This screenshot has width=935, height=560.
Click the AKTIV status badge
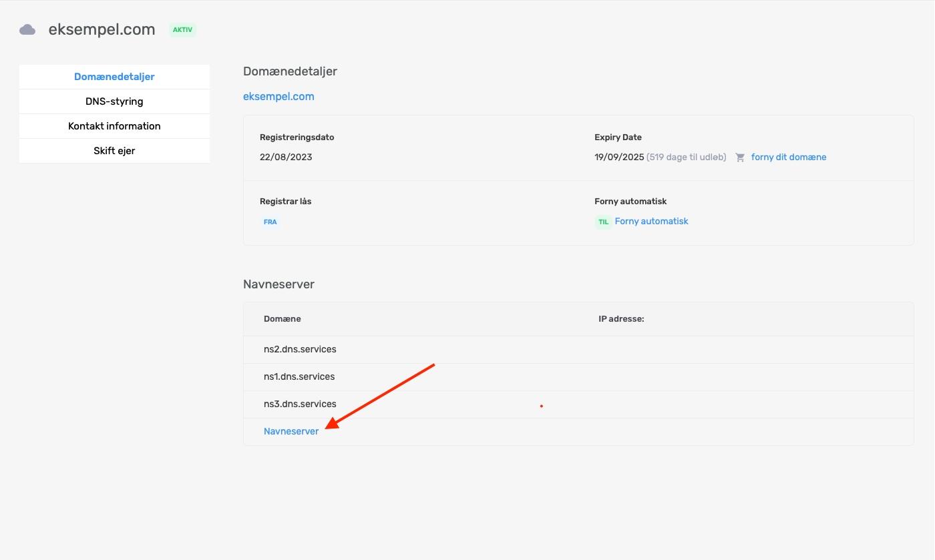pos(182,29)
